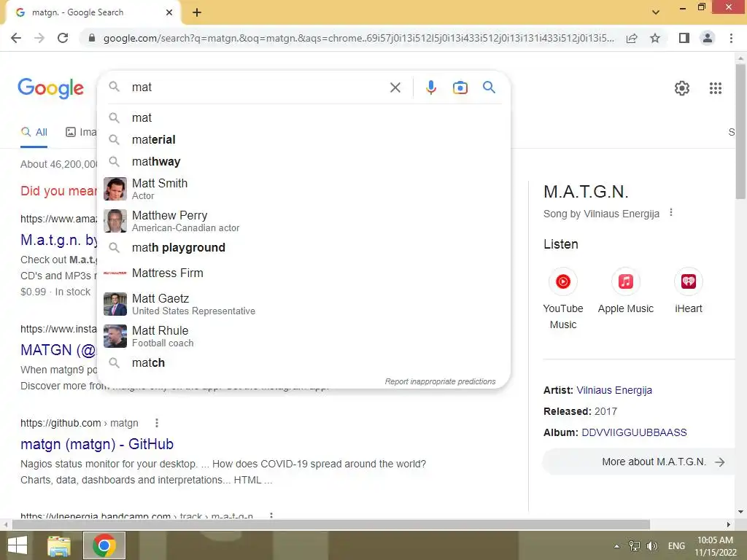Open volume control in system tray
Image resolution: width=747 pixels, height=560 pixels.
(x=651, y=546)
